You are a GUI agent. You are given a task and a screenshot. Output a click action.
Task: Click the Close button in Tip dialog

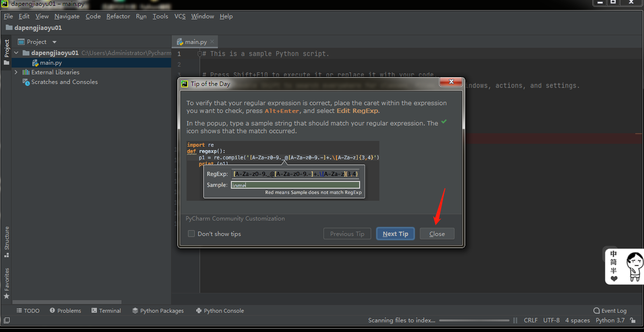pyautogui.click(x=437, y=234)
